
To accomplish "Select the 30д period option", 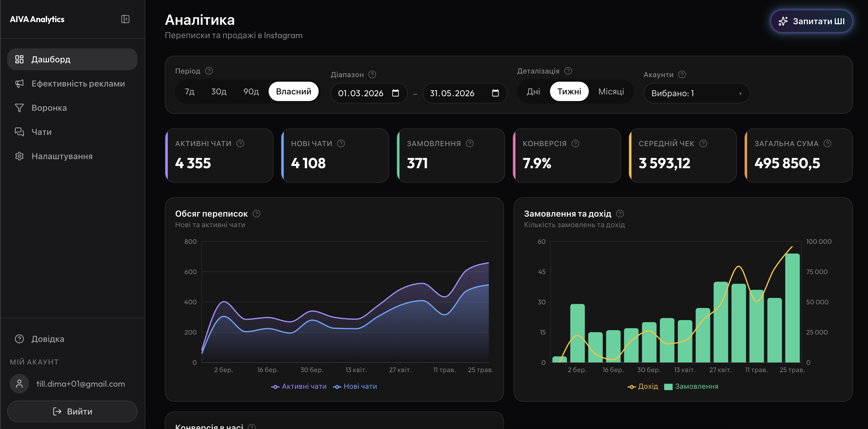I will pos(219,92).
